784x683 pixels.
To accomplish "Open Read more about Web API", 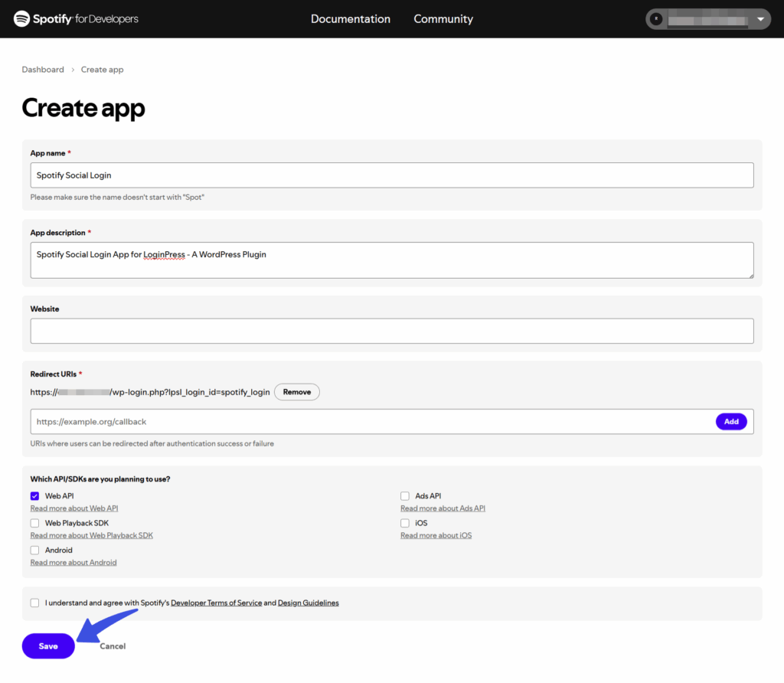I will 74,508.
